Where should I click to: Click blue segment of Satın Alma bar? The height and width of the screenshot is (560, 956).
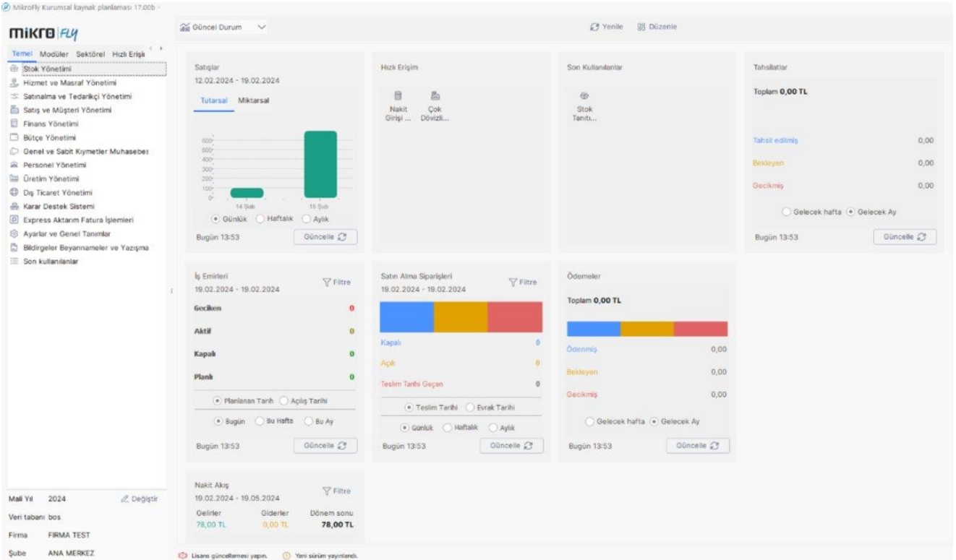406,316
